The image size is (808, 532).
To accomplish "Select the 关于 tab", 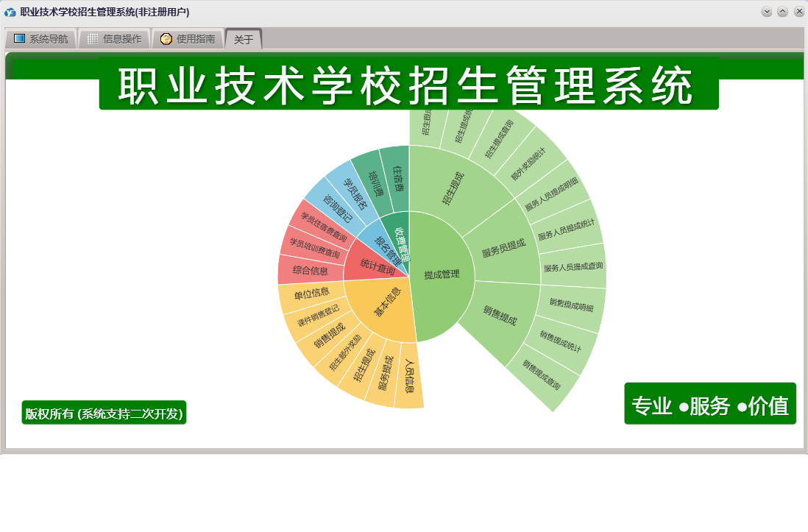I will pos(244,40).
